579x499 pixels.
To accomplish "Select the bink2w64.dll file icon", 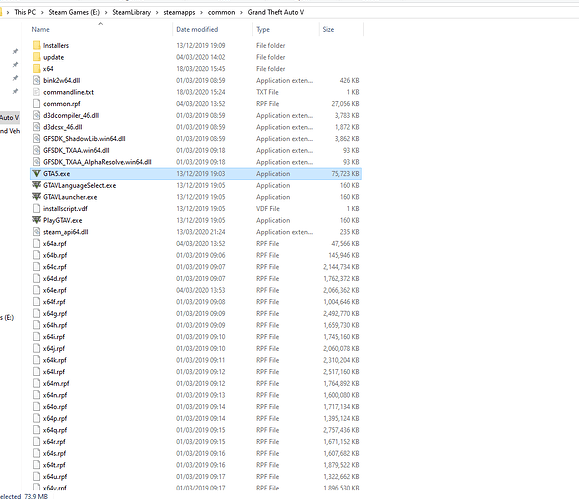I will pyautogui.click(x=36, y=80).
